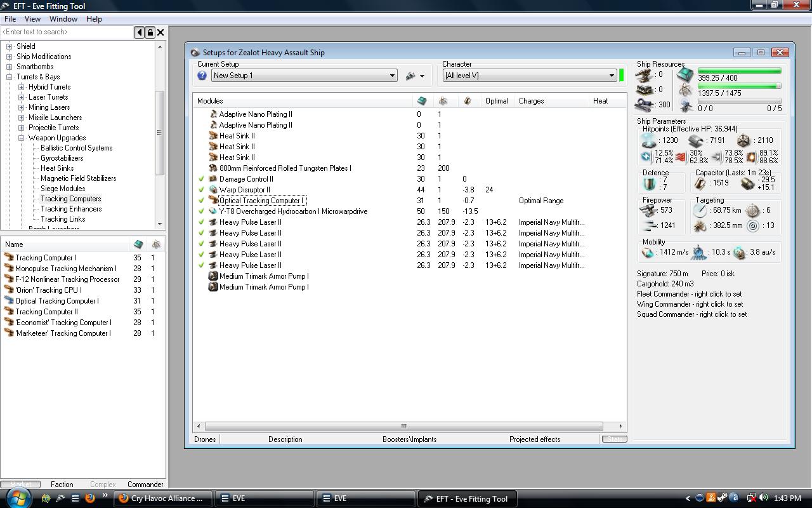Click the launcher hardpoints icon in Ship Resources
Screen dimensions: 812x508
click(645, 91)
